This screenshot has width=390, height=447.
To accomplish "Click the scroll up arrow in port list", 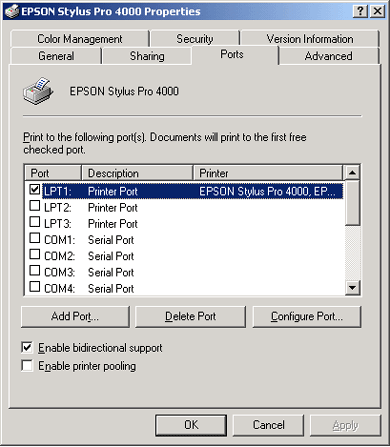I will [x=352, y=173].
